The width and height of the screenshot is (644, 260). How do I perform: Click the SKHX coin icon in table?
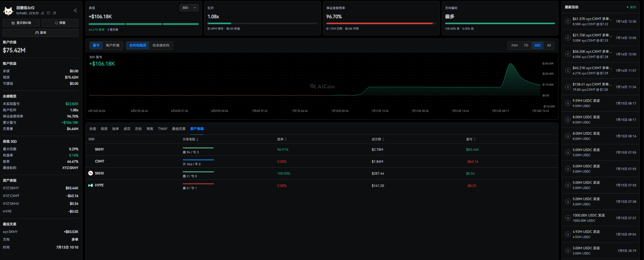[91, 173]
